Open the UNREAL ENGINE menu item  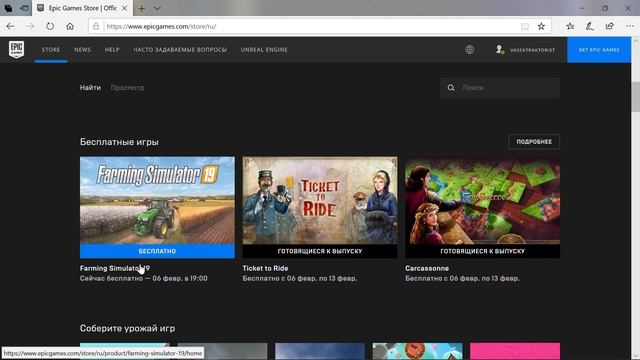pyautogui.click(x=264, y=50)
